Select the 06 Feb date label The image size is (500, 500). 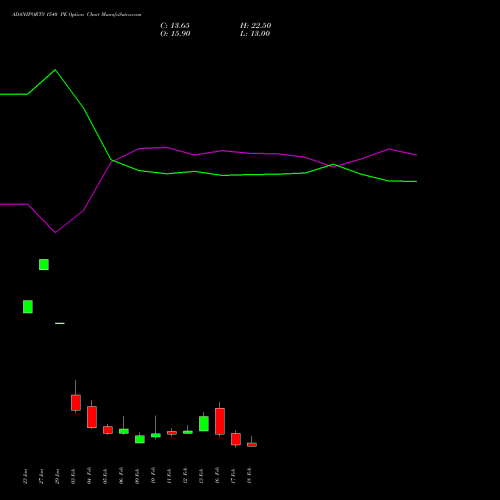pos(122,476)
